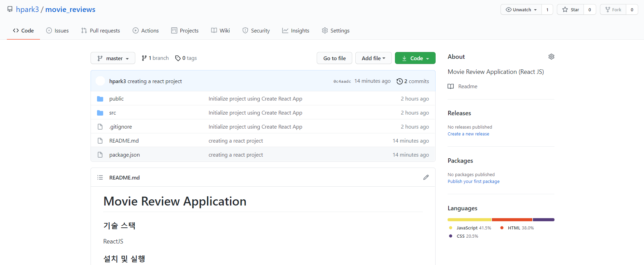Open the public folder
The height and width of the screenshot is (265, 644).
(x=117, y=98)
